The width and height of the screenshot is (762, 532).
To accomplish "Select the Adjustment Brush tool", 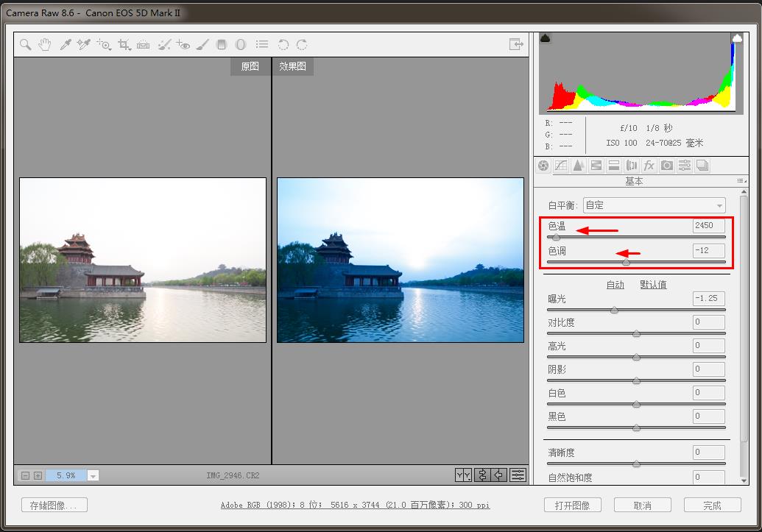I will (202, 45).
